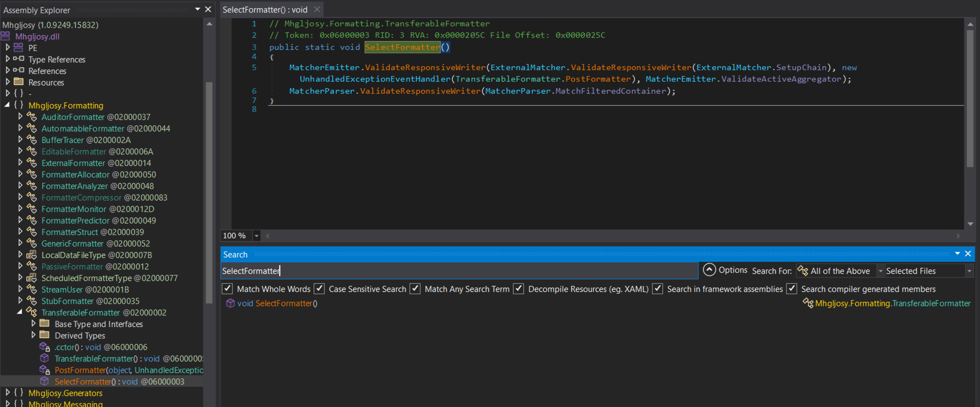Click the Mhgljosy.dll assembly icon
Image resolution: width=980 pixels, height=407 pixels.
[x=5, y=36]
